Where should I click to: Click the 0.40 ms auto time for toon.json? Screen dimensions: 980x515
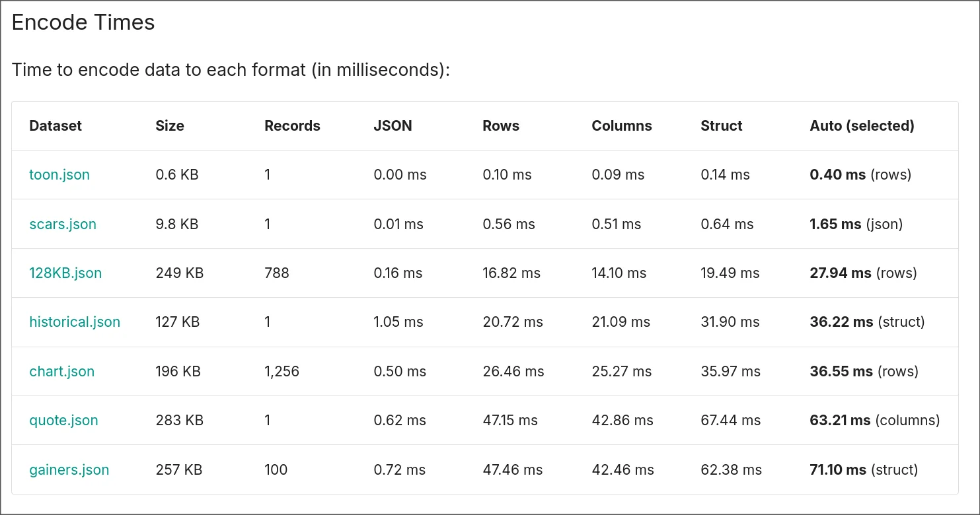(x=837, y=175)
